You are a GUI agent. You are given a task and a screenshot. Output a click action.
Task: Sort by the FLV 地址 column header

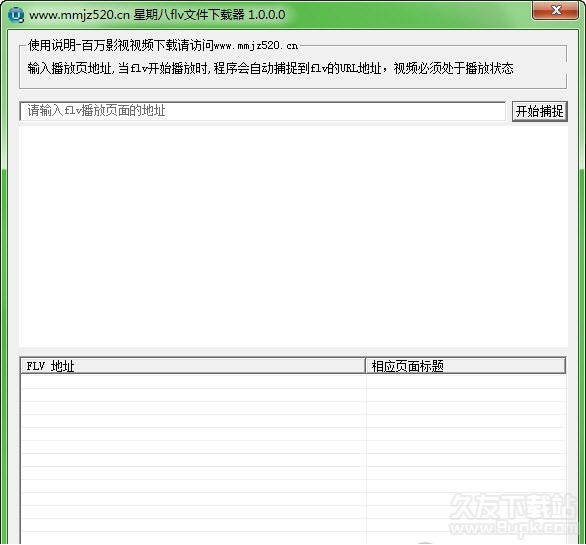pyautogui.click(x=193, y=366)
